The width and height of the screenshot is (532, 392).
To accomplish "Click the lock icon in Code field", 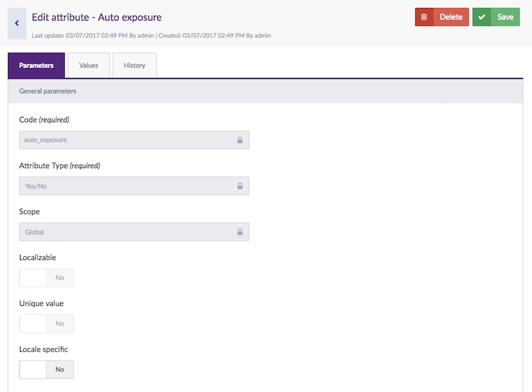I will (x=240, y=140).
